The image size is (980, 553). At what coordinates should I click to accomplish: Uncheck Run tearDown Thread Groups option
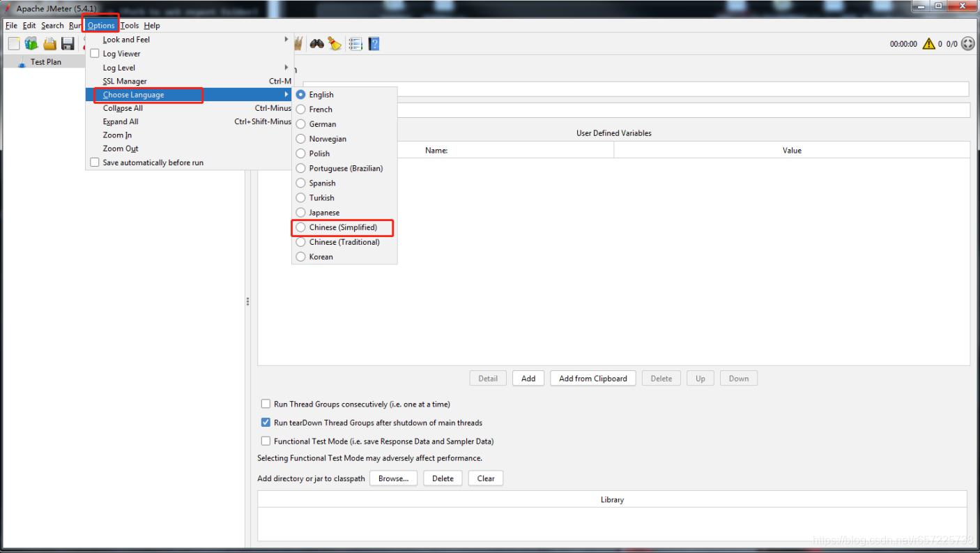(266, 423)
